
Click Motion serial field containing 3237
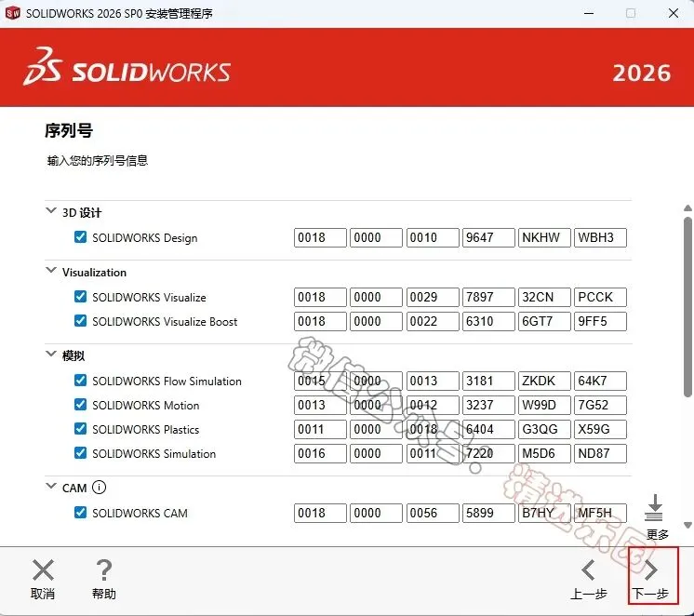click(x=488, y=405)
